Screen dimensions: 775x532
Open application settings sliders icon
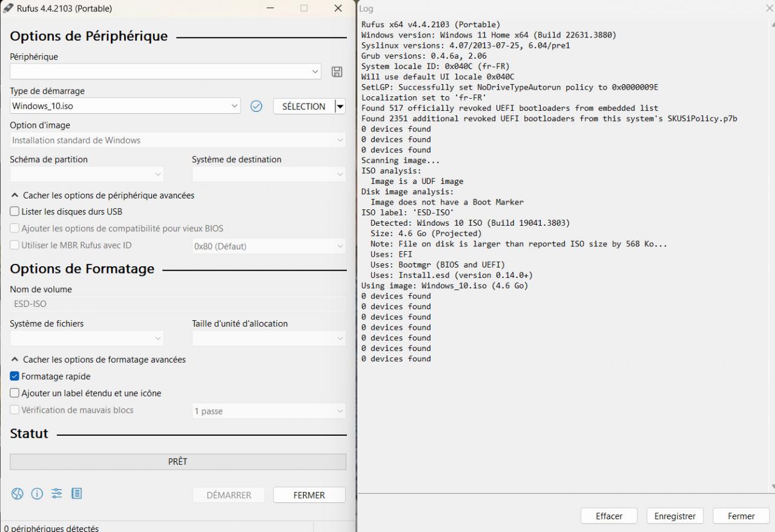click(57, 494)
